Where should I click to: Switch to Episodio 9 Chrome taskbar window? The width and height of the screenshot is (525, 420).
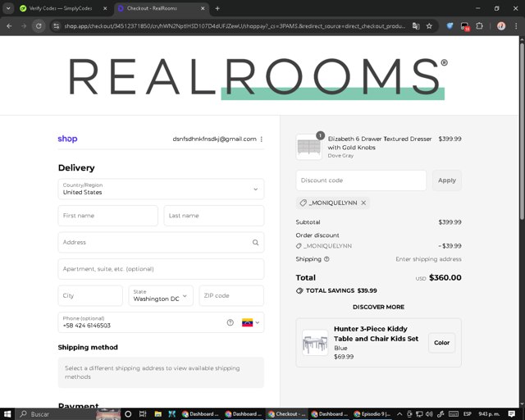(372, 414)
